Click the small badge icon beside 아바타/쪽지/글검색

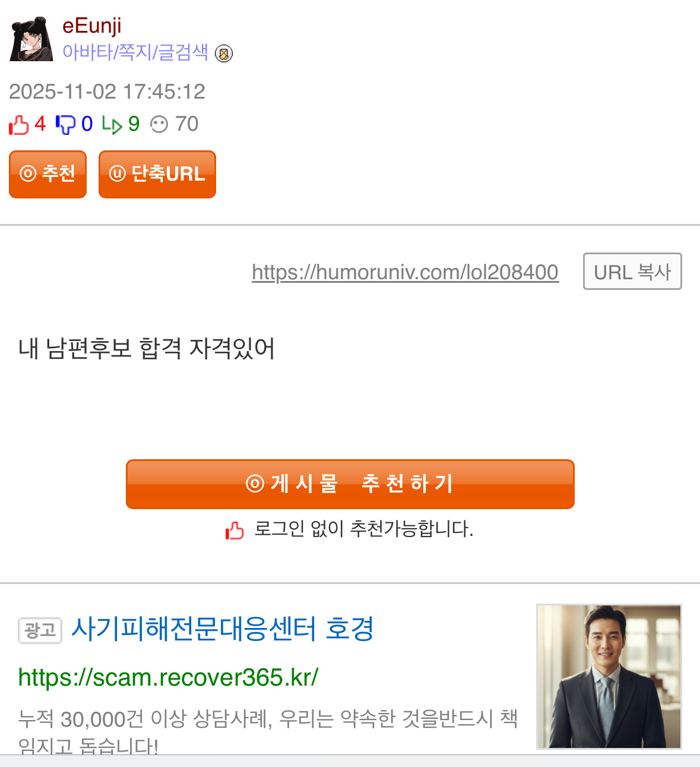tap(223, 54)
